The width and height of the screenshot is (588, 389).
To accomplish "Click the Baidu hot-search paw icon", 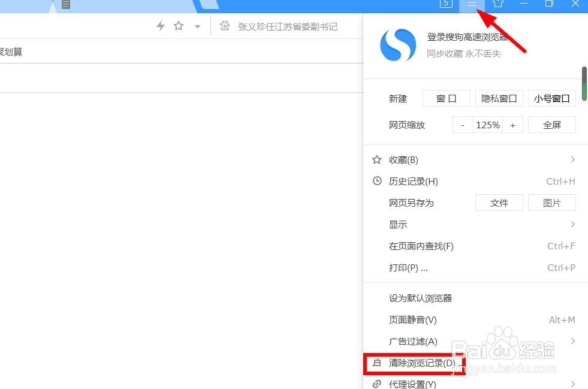I will [x=225, y=26].
